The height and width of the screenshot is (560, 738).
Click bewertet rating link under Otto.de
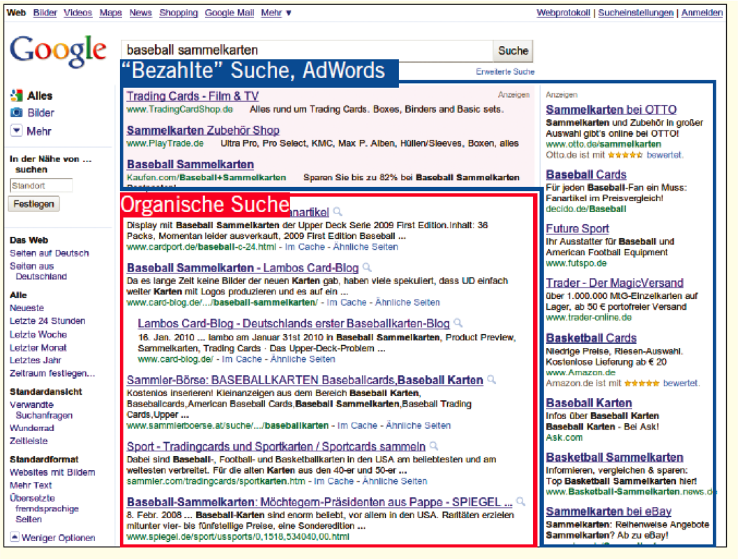(663, 155)
